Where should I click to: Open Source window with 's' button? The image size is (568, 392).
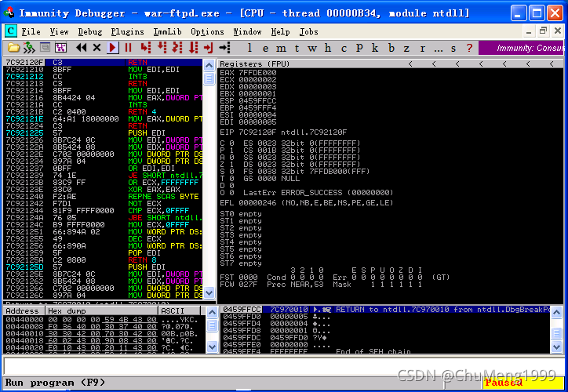coord(453,48)
